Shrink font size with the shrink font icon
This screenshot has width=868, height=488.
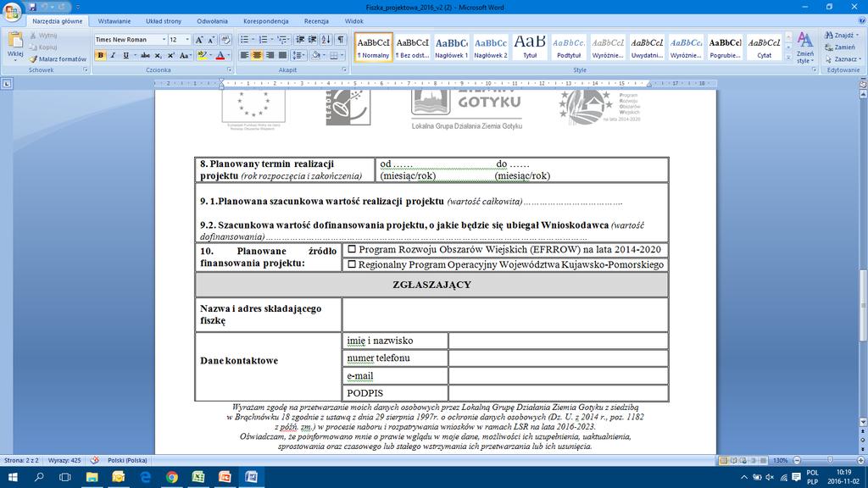[x=211, y=40]
